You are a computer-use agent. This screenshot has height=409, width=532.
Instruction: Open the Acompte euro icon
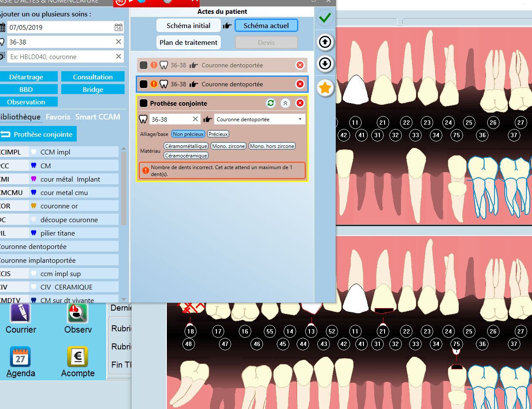click(x=78, y=357)
